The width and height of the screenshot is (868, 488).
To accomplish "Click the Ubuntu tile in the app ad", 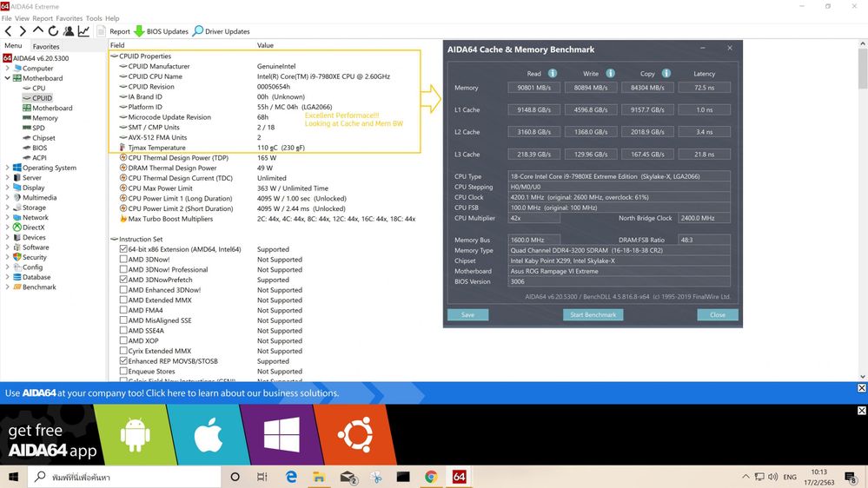I will click(x=354, y=435).
